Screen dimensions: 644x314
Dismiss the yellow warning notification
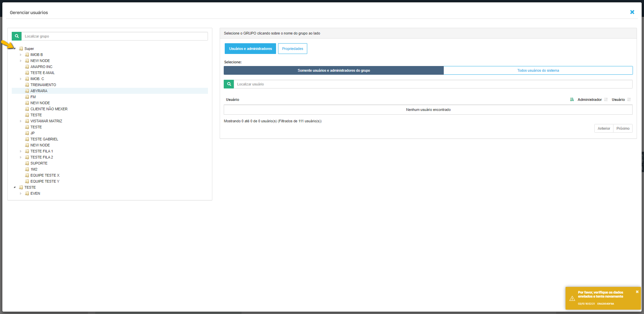pyautogui.click(x=637, y=292)
